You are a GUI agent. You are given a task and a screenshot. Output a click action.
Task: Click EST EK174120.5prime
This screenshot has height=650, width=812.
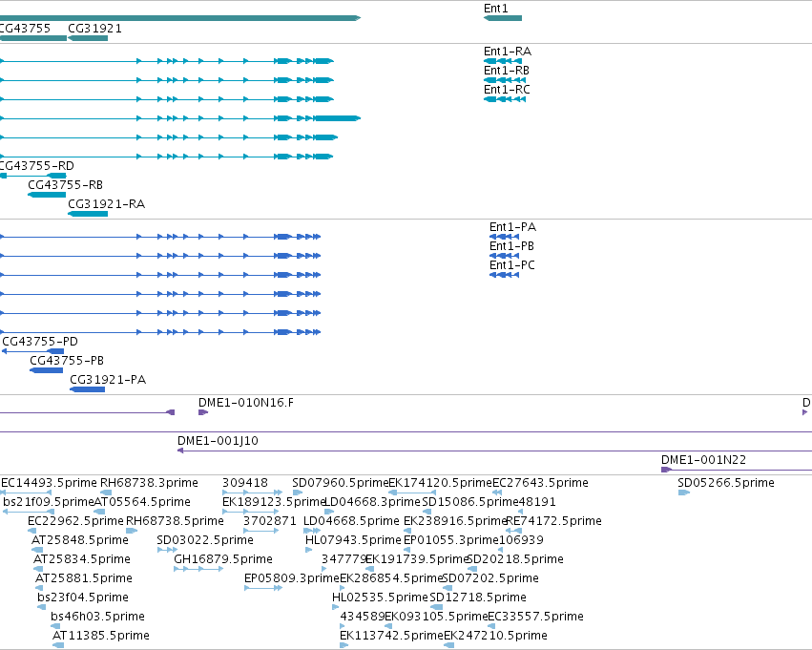pos(440,483)
